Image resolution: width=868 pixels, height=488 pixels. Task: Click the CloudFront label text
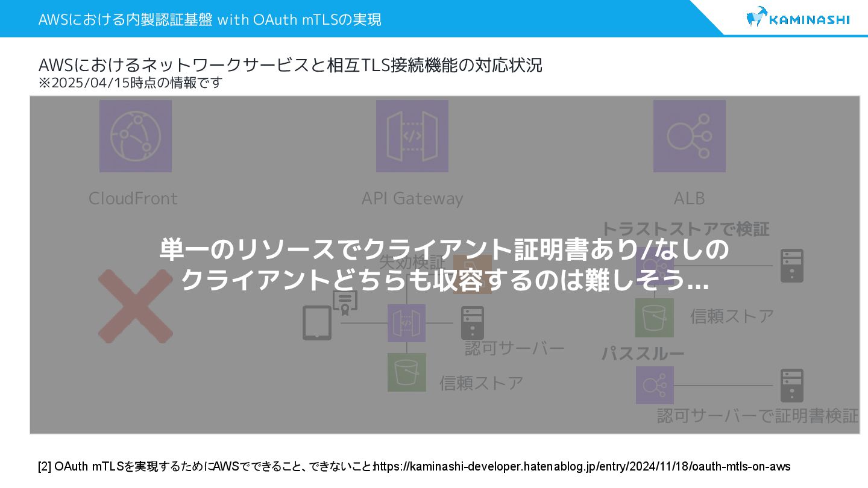133,198
